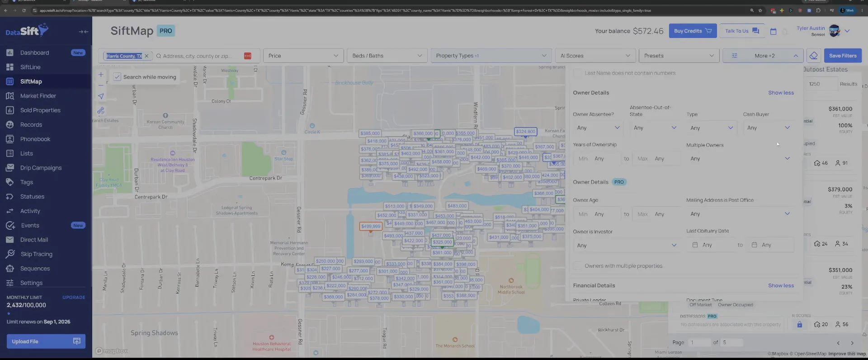
Task: Center map on my location
Action: pos(101,96)
